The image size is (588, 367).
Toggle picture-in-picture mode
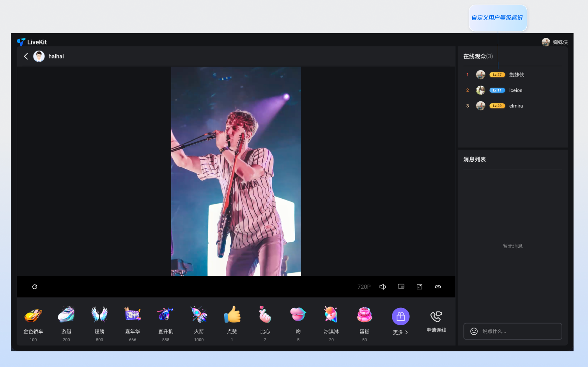(x=401, y=287)
